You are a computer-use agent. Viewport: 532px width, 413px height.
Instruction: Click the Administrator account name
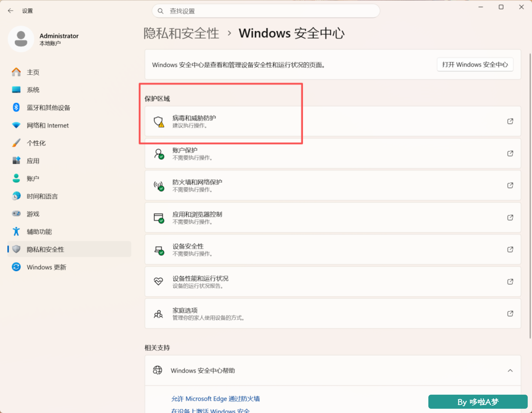[59, 36]
